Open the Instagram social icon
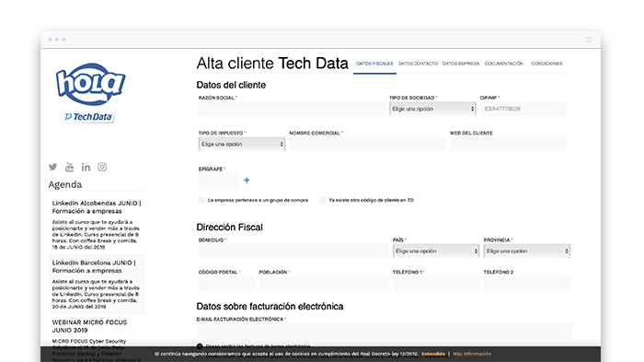 (102, 167)
